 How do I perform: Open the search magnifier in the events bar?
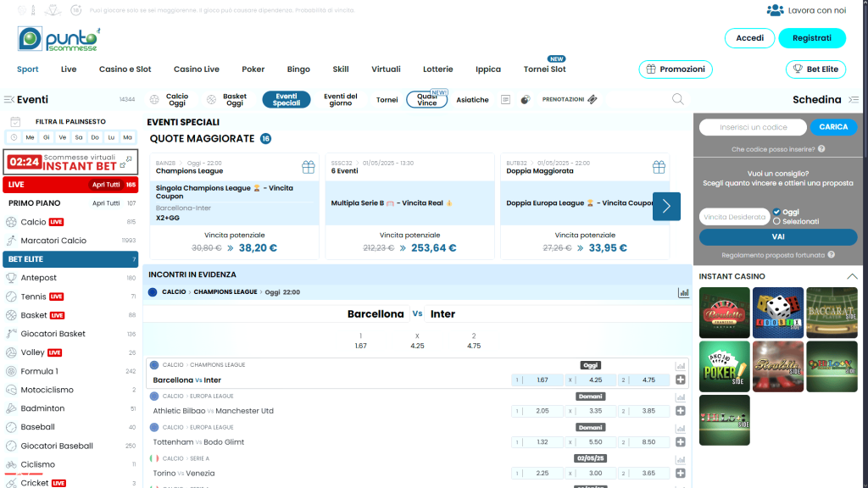(677, 99)
